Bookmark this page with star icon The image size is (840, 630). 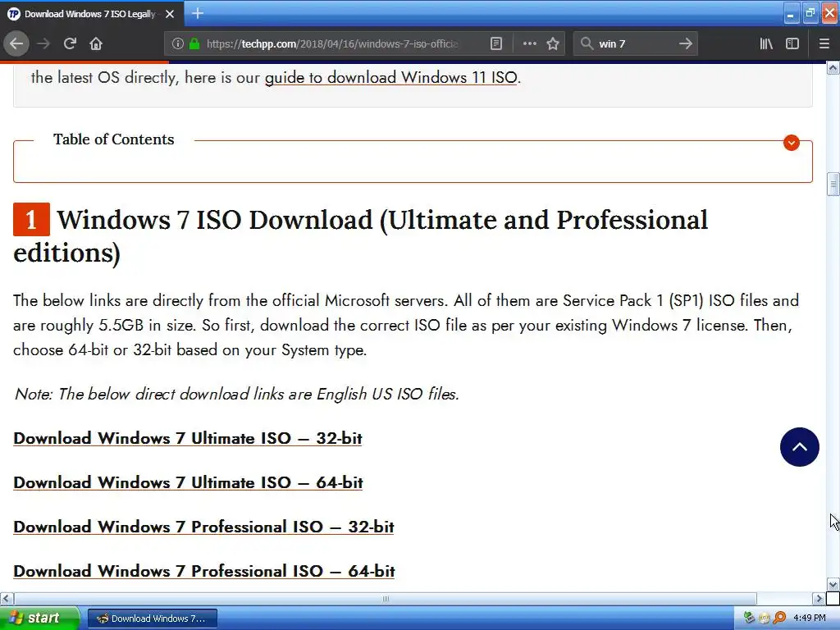(x=553, y=43)
